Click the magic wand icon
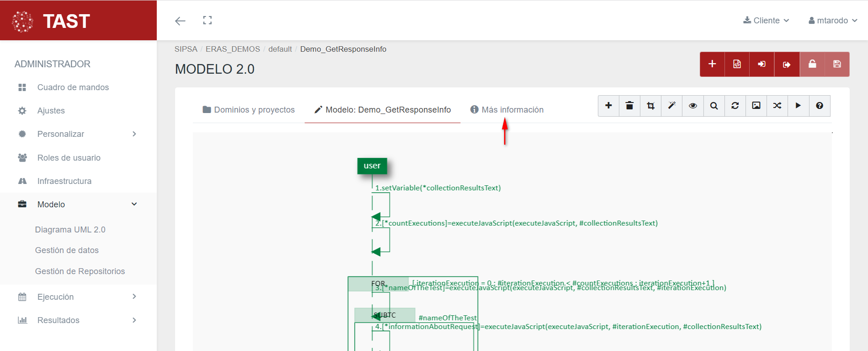Image resolution: width=868 pixels, height=351 pixels. pos(671,106)
